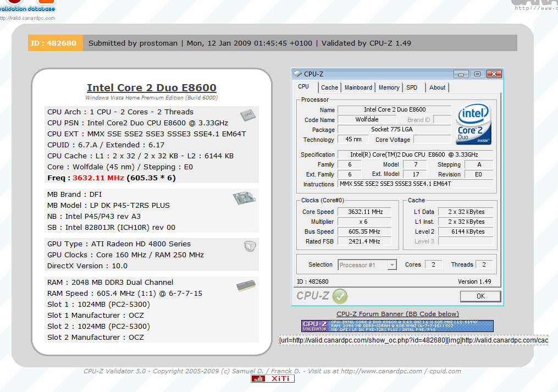Click Windows Vista Home Premium Edition subtitle
Image resolution: width=558 pixels, height=392 pixels.
(151, 97)
